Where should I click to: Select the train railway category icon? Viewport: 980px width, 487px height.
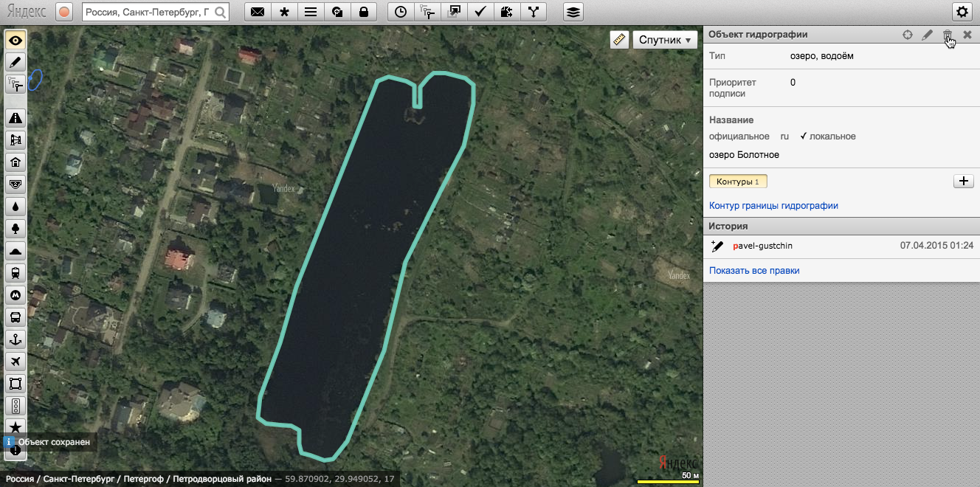pyautogui.click(x=15, y=273)
